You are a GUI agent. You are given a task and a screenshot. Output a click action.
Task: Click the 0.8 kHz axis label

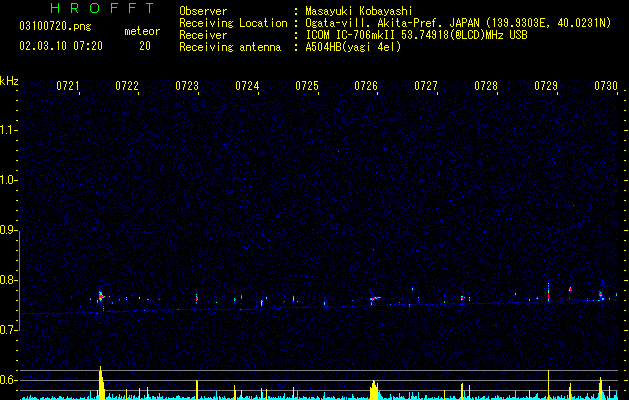click(8, 280)
